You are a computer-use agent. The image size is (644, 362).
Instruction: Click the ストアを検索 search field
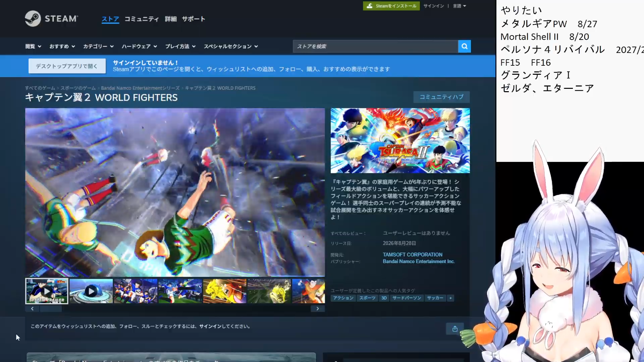(375, 46)
